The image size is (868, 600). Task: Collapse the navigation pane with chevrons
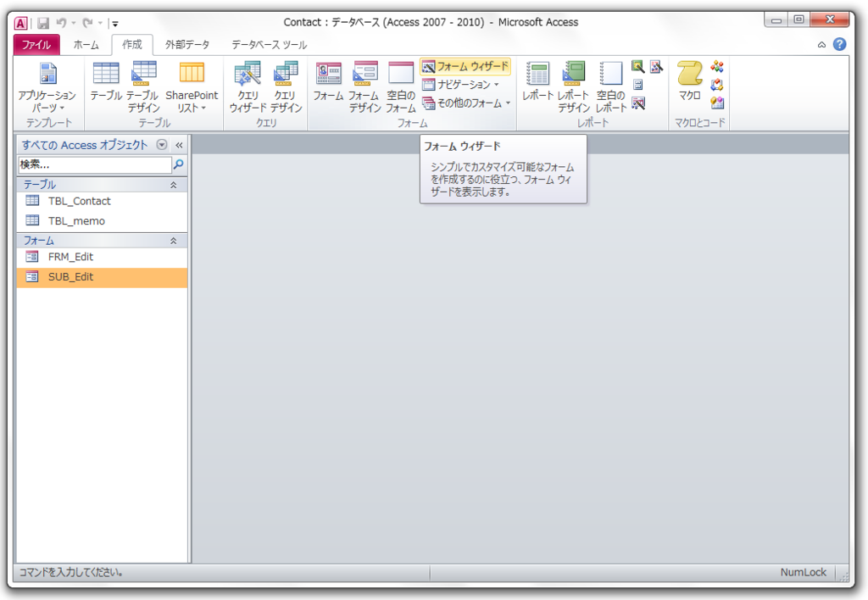179,145
